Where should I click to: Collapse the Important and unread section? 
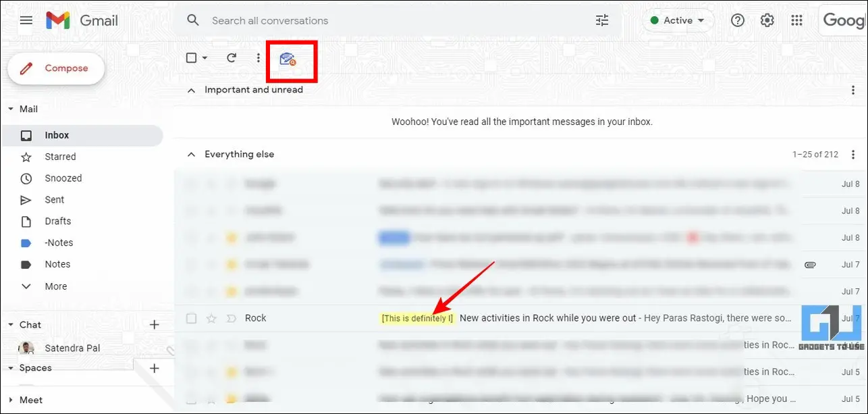[191, 90]
